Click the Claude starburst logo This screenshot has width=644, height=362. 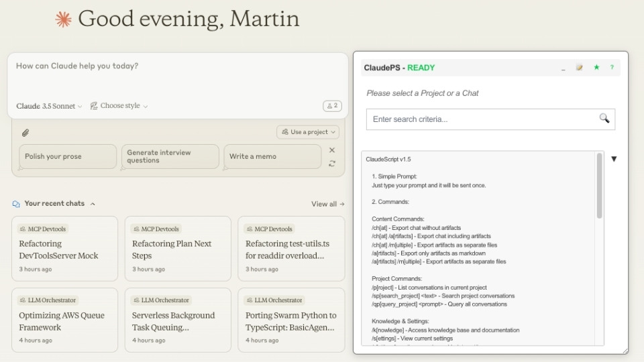(63, 19)
